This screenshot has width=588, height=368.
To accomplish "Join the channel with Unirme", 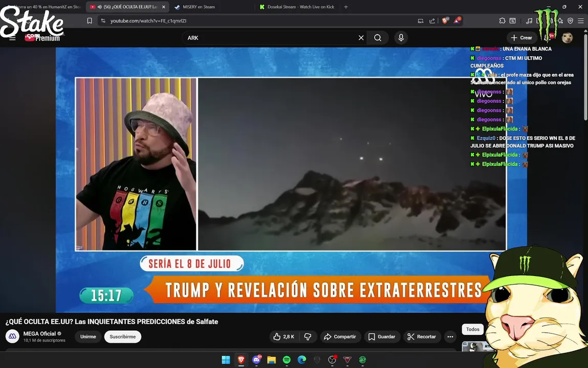I will pos(88,336).
